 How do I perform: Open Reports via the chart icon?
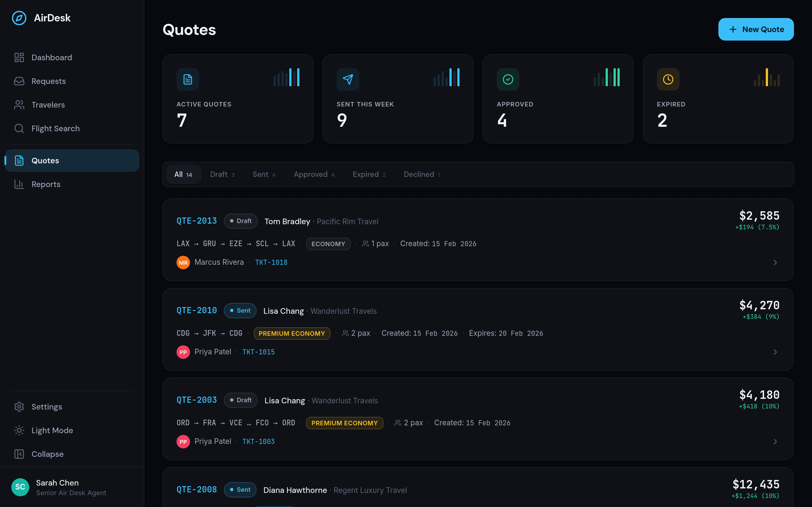point(19,184)
